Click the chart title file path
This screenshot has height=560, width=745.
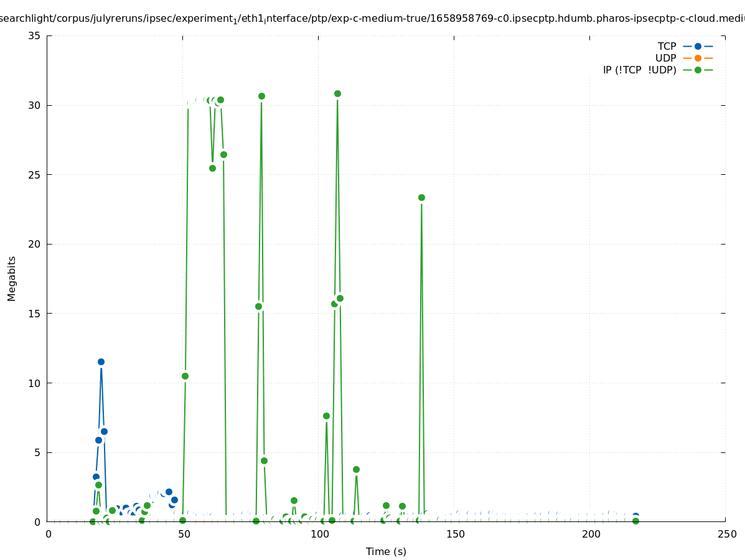click(x=372, y=18)
